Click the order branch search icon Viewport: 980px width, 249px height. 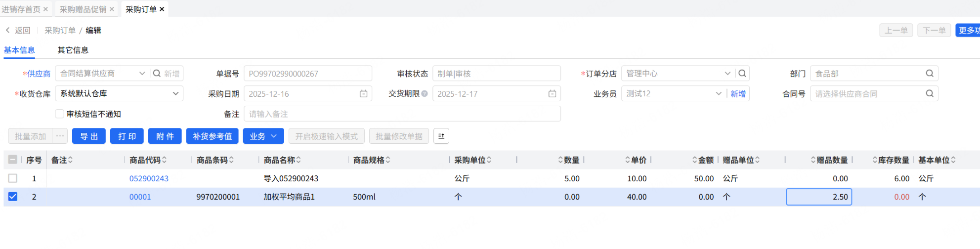742,74
